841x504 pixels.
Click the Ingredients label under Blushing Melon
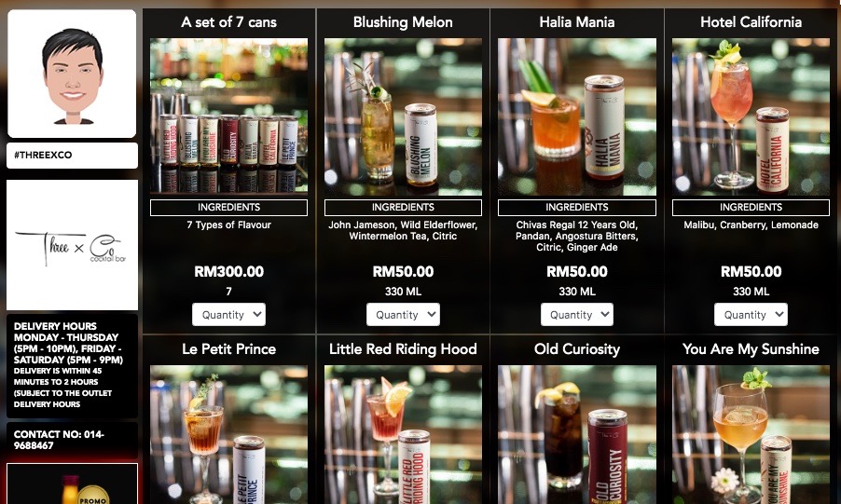click(x=403, y=208)
